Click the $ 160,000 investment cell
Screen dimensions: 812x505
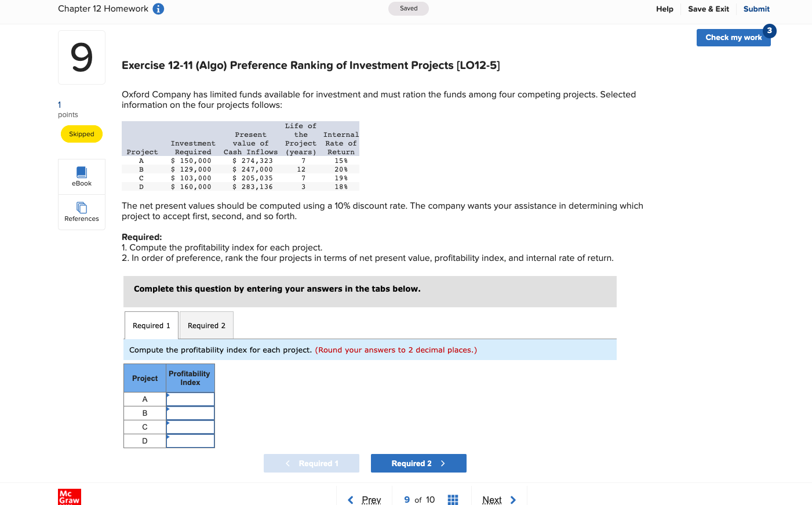191,187
